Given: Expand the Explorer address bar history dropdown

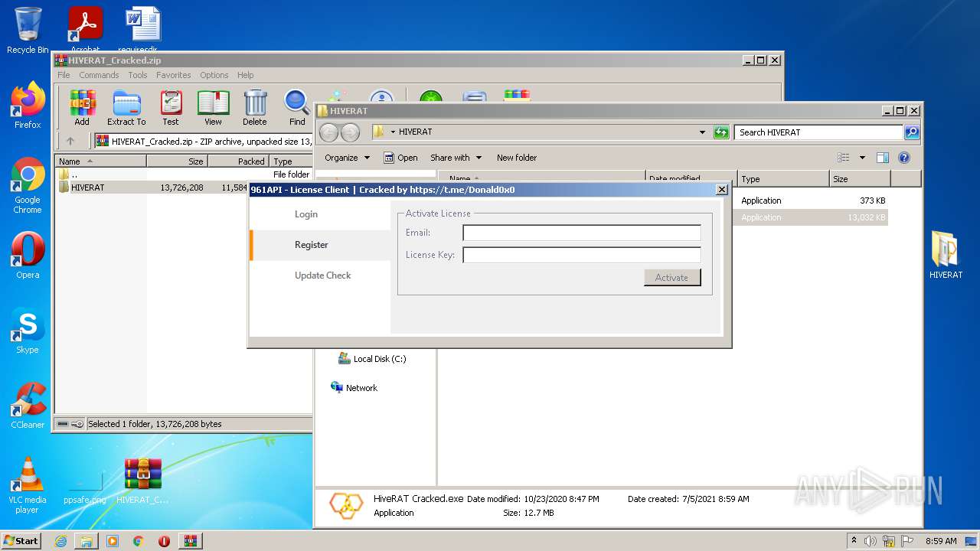Looking at the screenshot, I should 703,132.
